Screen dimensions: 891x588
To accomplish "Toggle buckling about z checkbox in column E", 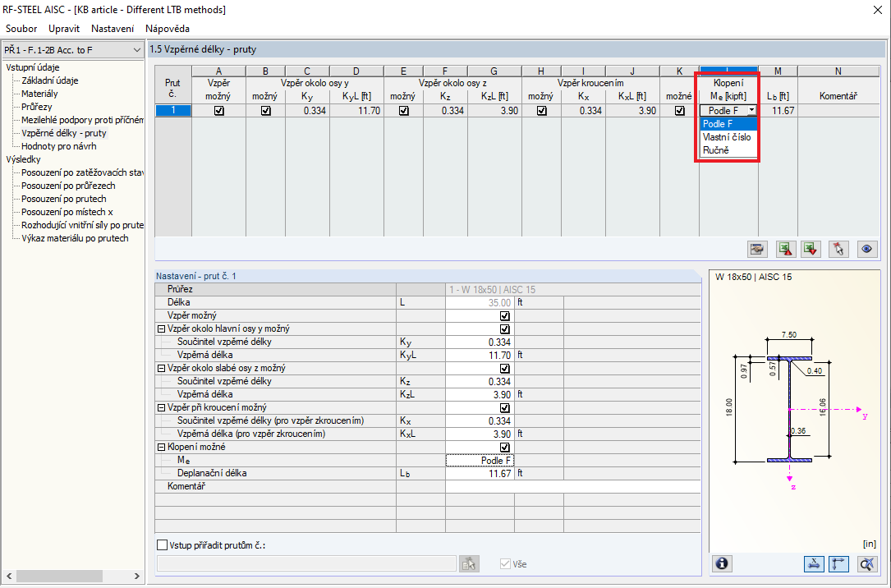I will tap(403, 111).
